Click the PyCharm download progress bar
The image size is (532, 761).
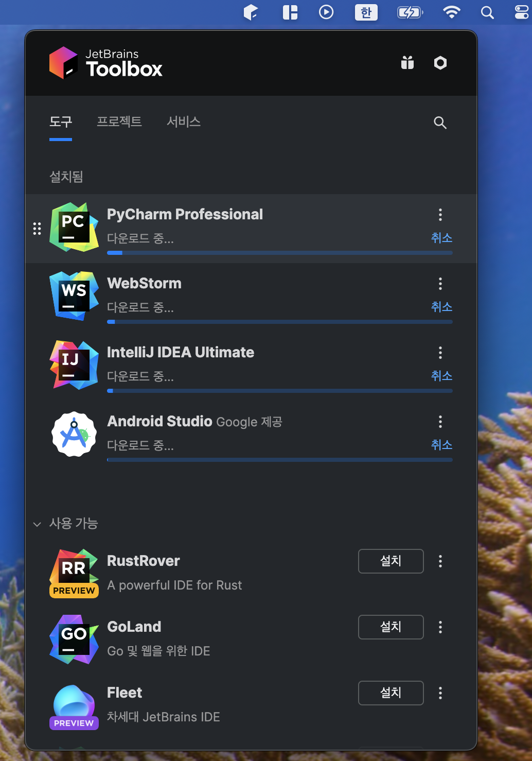coord(280,253)
